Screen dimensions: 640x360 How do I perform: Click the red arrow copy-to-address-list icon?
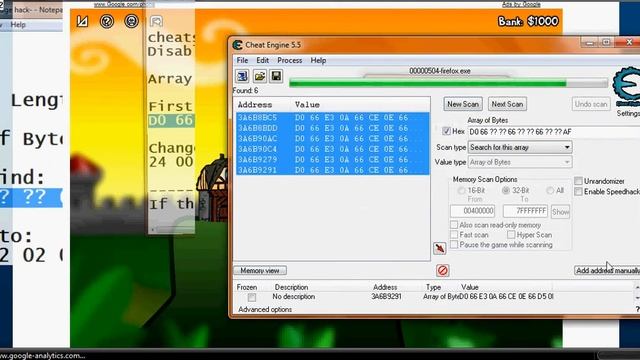point(440,248)
